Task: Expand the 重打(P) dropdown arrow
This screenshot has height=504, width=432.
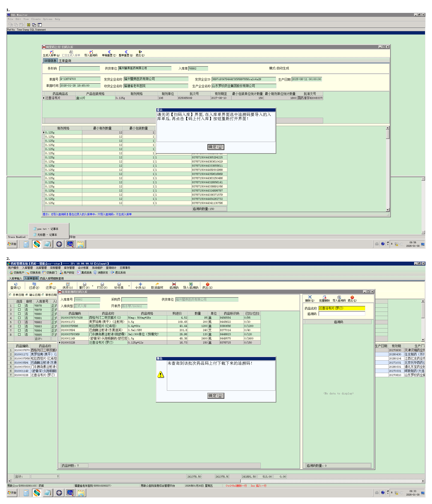Action: pyautogui.click(x=93, y=286)
